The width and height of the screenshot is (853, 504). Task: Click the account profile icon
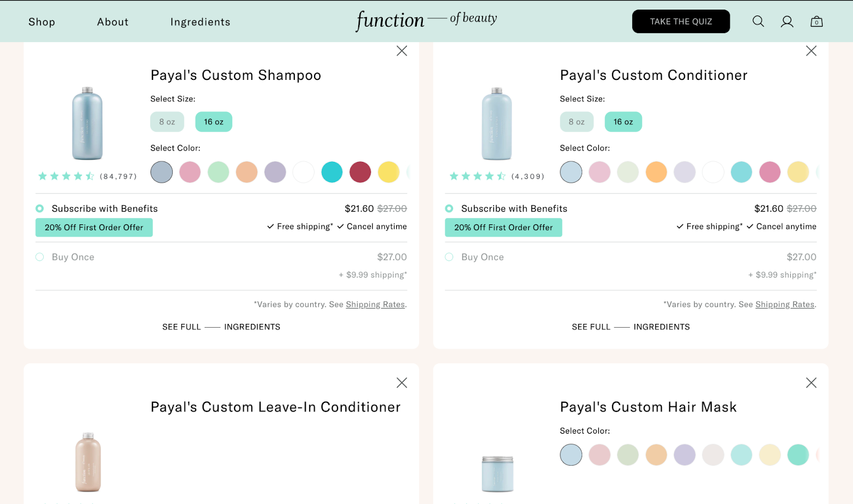coord(787,21)
